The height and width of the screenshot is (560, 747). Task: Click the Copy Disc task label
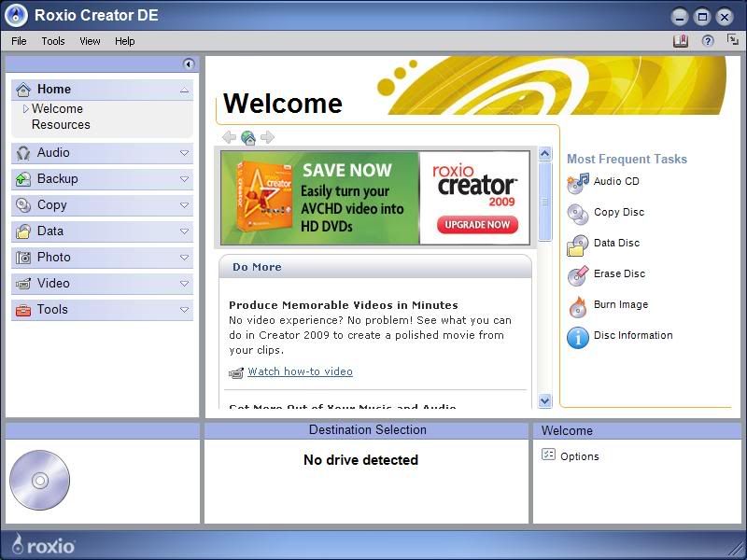(619, 213)
